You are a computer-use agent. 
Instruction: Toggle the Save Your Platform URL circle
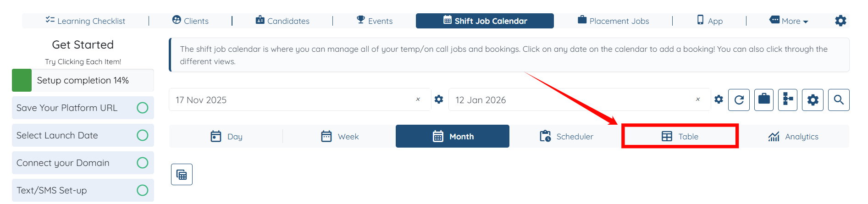pos(143,108)
